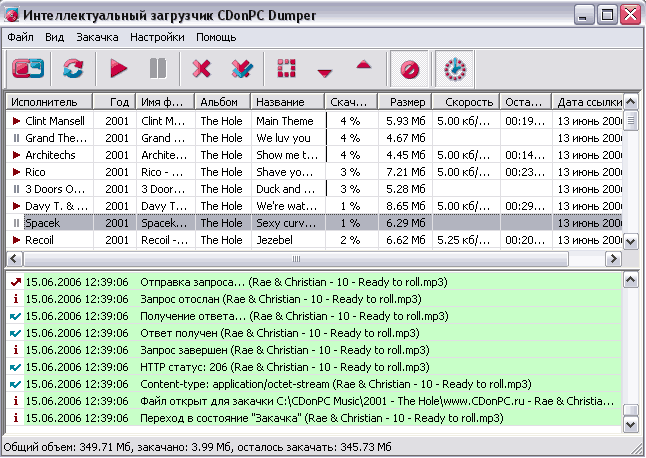Click the red folder toolbar icon

(x=29, y=68)
